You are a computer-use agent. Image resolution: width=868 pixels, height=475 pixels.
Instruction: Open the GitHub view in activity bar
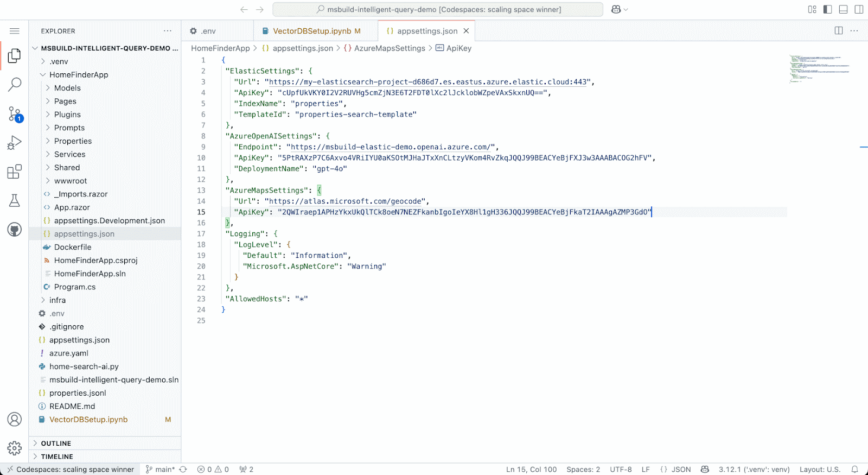point(15,230)
